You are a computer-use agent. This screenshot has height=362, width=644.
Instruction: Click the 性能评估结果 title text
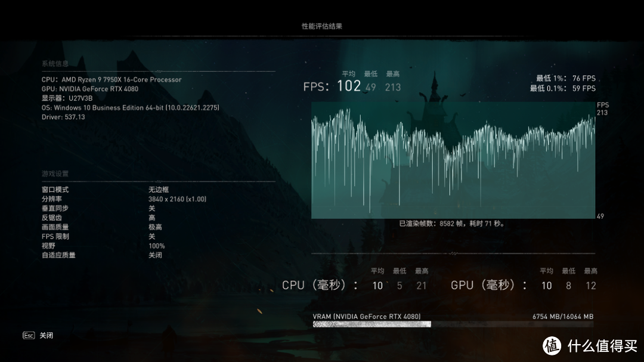(x=322, y=26)
